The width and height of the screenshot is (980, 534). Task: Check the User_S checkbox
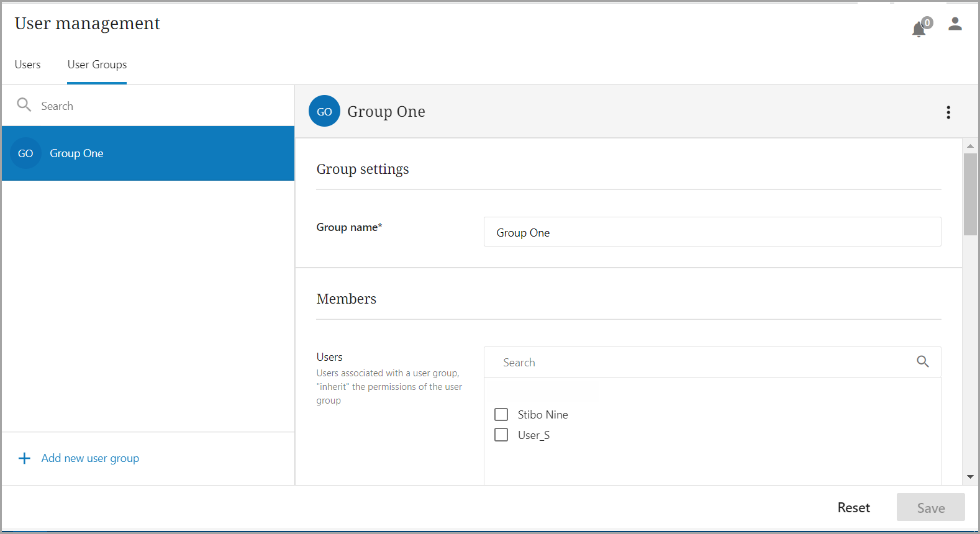501,435
